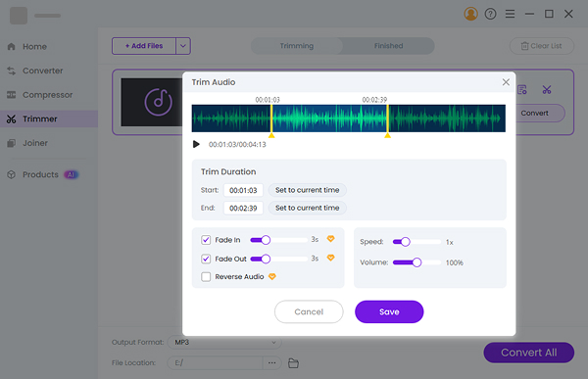Click the Clear List button

point(542,46)
